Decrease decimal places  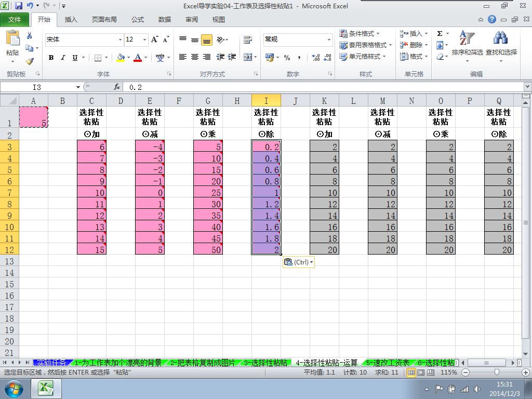[327, 58]
